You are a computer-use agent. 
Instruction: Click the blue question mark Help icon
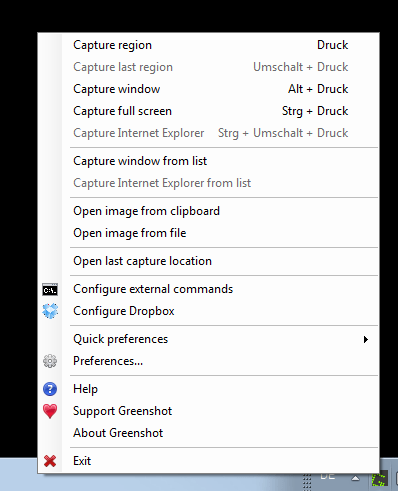[50, 389]
